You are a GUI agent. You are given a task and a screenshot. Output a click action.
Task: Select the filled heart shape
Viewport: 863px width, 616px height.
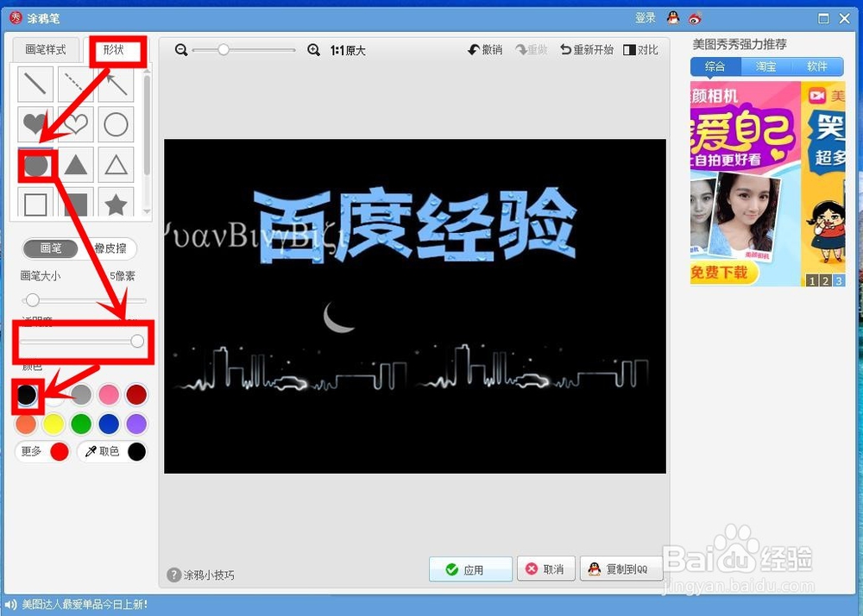pyautogui.click(x=35, y=124)
